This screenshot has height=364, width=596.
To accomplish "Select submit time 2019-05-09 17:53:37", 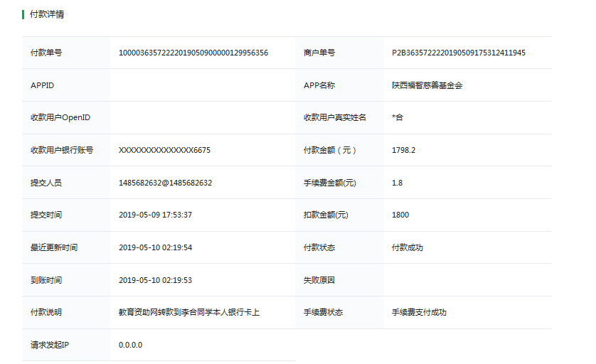I will tap(155, 215).
